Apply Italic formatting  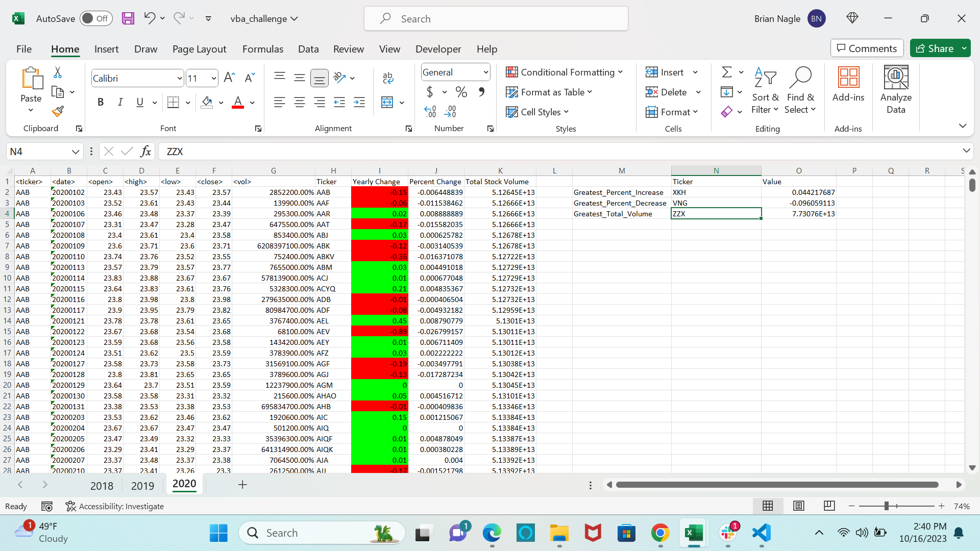120,102
